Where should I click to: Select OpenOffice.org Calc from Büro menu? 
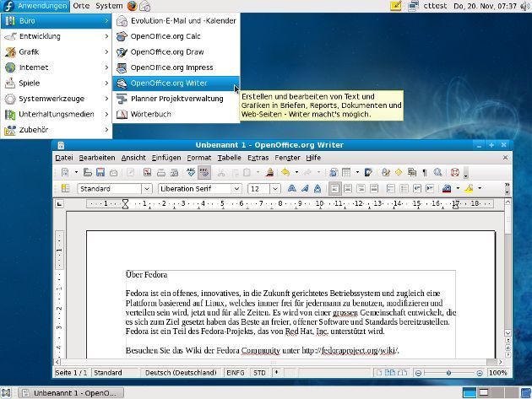(176, 36)
